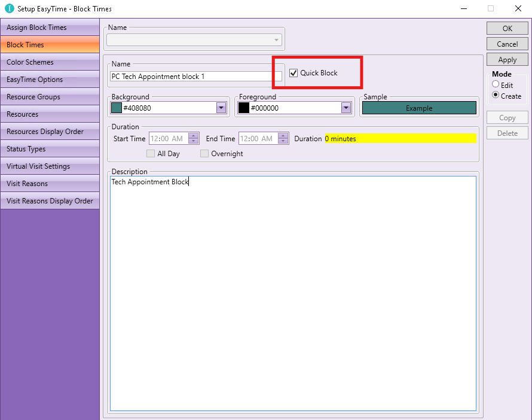Switch to Color Schemes section
This screenshot has width=532, height=420.
[x=50, y=62]
